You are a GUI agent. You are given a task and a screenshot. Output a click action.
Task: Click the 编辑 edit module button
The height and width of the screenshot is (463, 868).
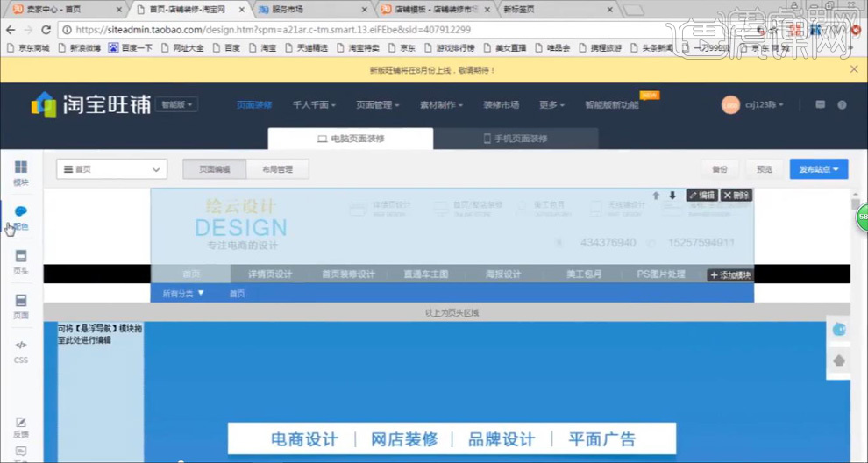point(702,196)
